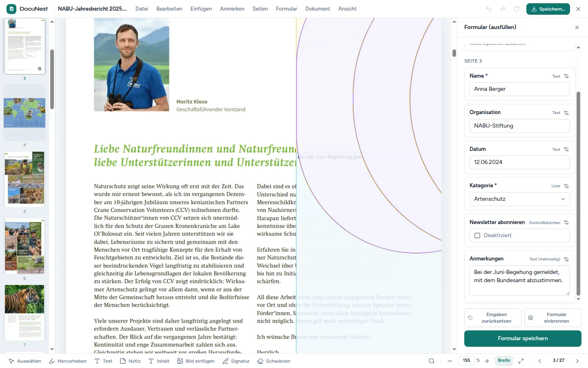The height and width of the screenshot is (368, 588).
Task: Open the Einfügen menu
Action: click(201, 9)
